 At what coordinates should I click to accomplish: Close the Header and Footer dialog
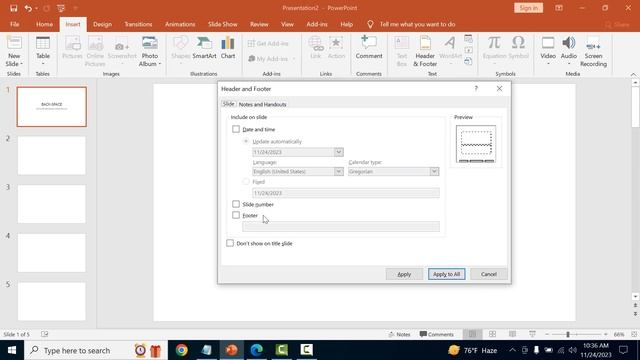tap(499, 89)
